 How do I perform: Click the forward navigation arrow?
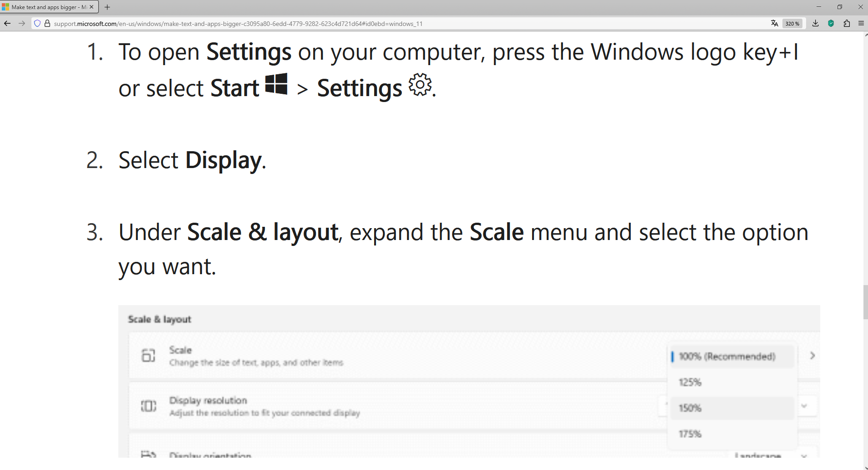pyautogui.click(x=22, y=24)
